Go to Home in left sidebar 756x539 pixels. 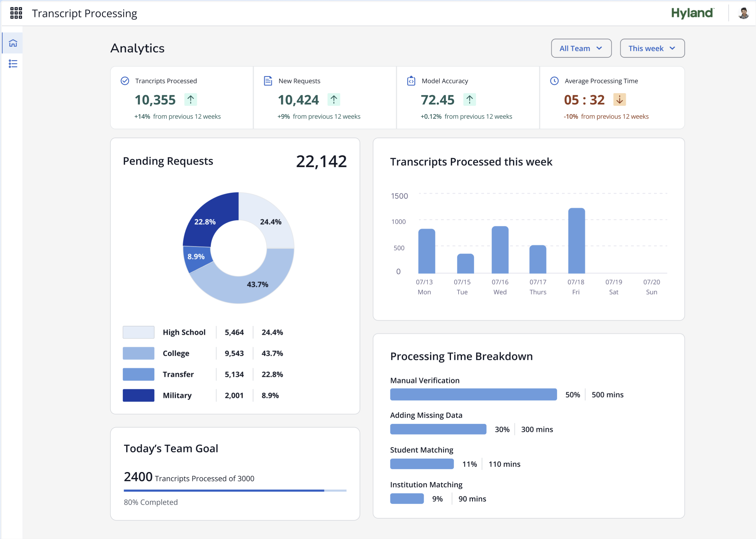[x=13, y=43]
